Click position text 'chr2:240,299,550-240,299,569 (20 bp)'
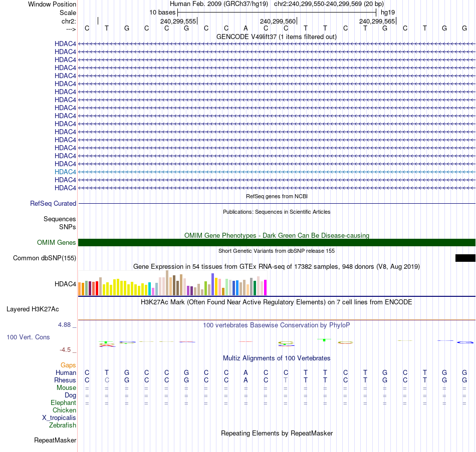 pos(329,4)
